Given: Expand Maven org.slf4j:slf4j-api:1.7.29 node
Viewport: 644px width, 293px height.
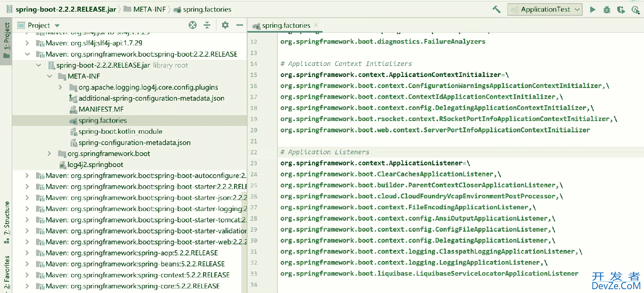Looking at the screenshot, I should tap(27, 43).
